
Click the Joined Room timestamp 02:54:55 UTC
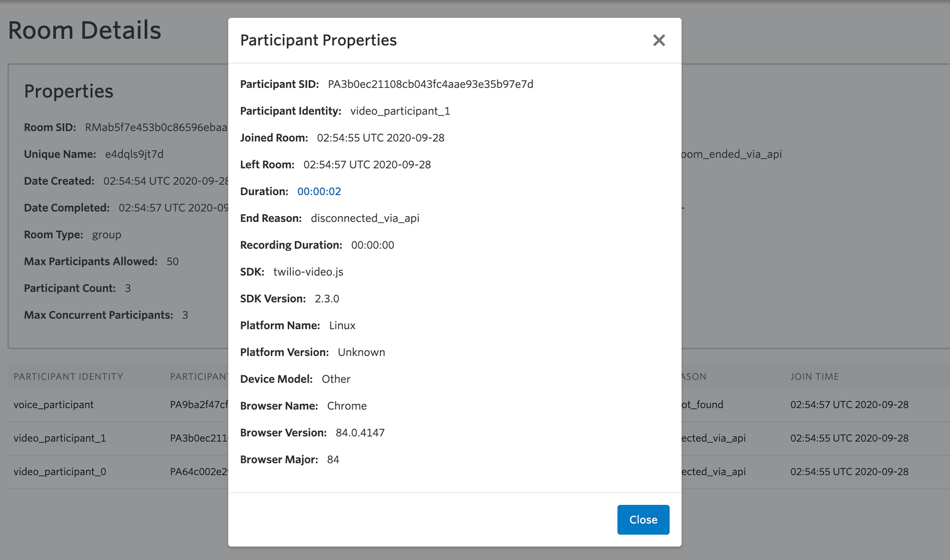(x=381, y=138)
